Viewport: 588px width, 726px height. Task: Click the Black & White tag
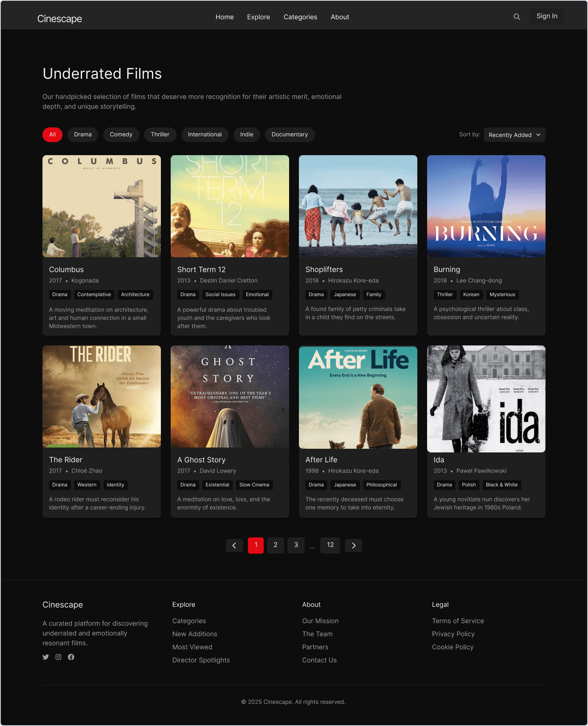tap(502, 485)
